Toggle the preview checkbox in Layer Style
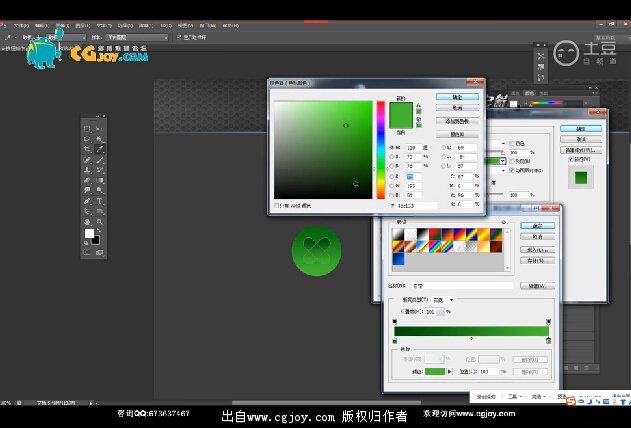 pyautogui.click(x=570, y=159)
